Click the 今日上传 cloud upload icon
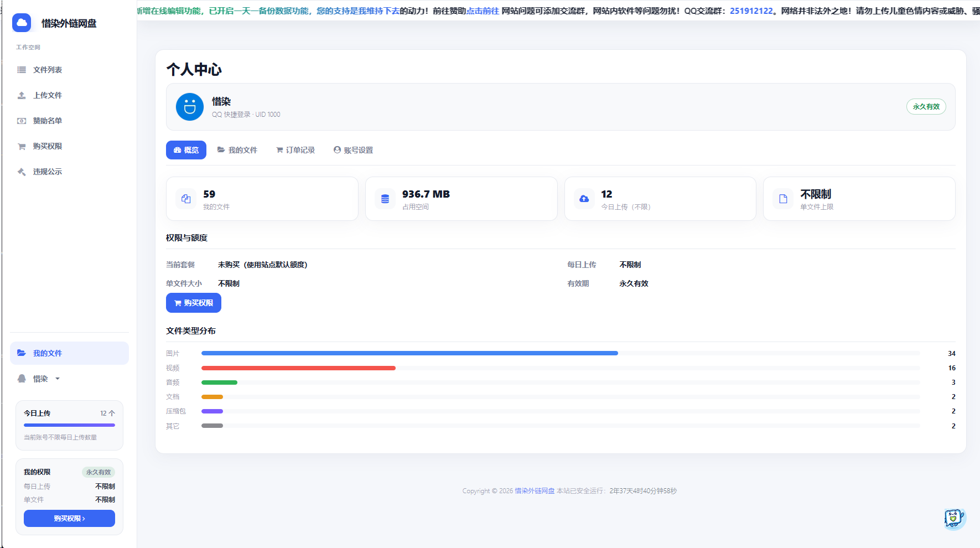The height and width of the screenshot is (548, 980). 584,199
